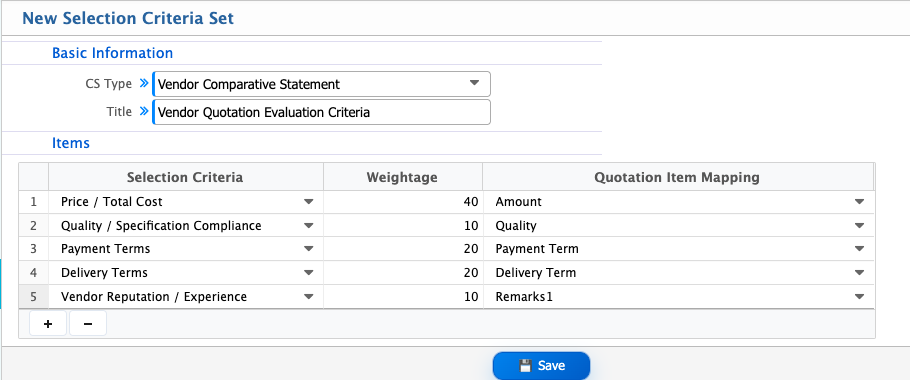The image size is (910, 380).
Task: Open Delivery Terms criteria dropdown arrow
Action: [x=309, y=273]
